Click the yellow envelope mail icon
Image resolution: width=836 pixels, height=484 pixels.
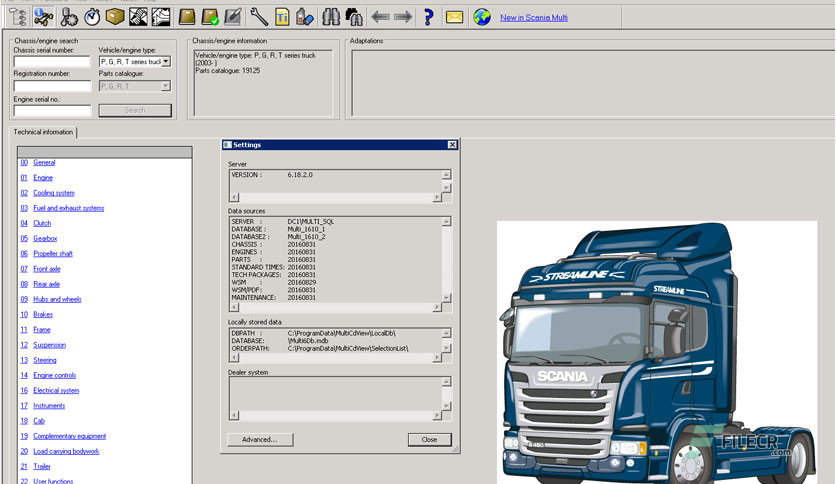pos(454,17)
